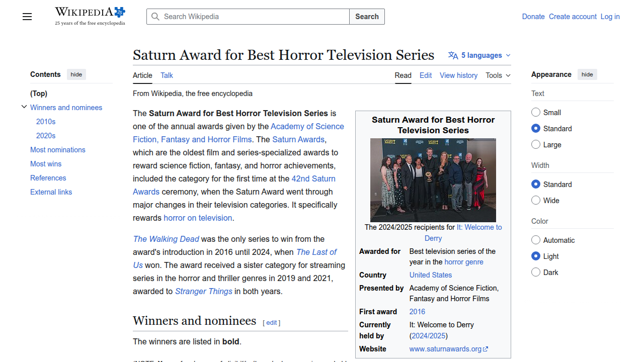
Task: Hide the Contents sidebar
Action: (76, 74)
